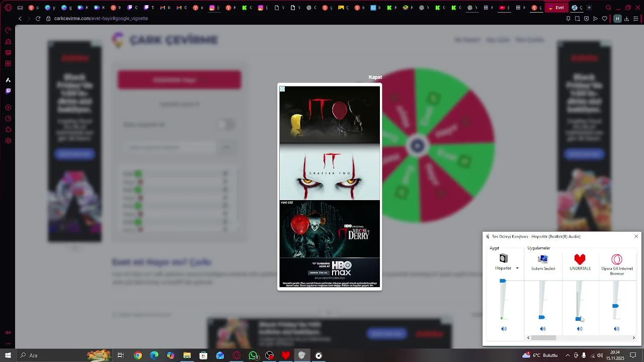Click the UNDERTALE volume slider handle

pos(579,319)
